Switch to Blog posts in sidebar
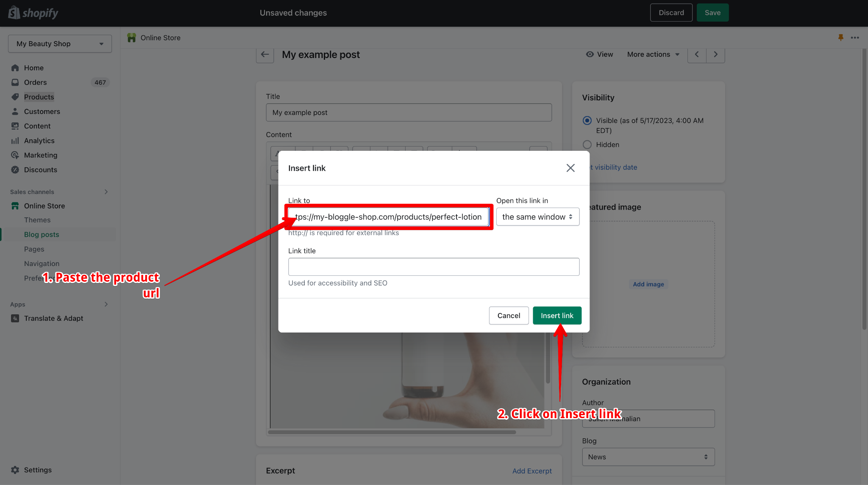Viewport: 868px width, 485px height. tap(42, 234)
